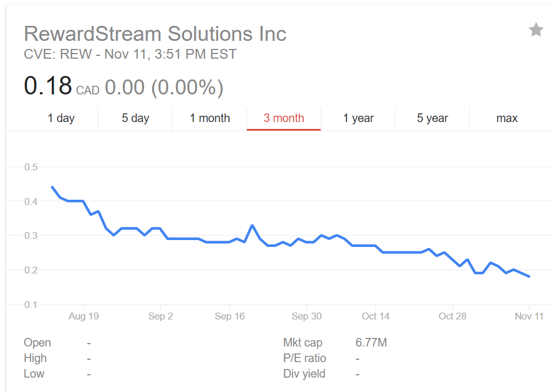Viewport: 552px width, 392px height.
Task: Click the 0.18 current price
Action: (48, 86)
